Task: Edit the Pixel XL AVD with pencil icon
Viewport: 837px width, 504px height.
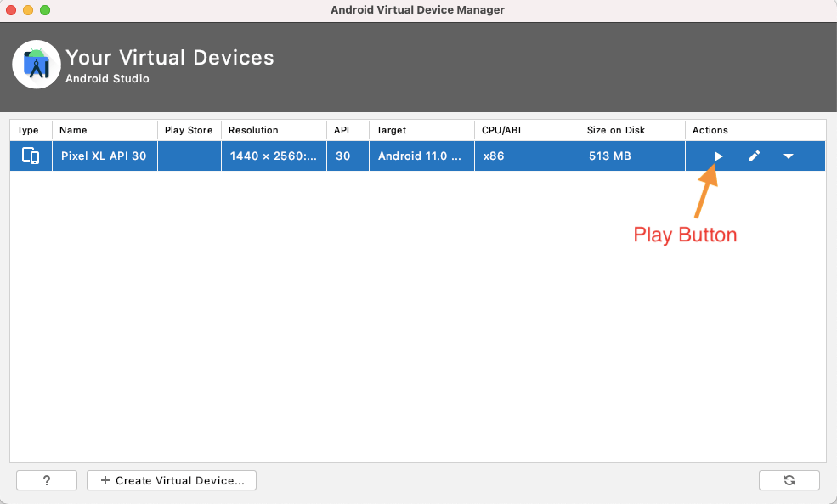Action: click(x=754, y=156)
